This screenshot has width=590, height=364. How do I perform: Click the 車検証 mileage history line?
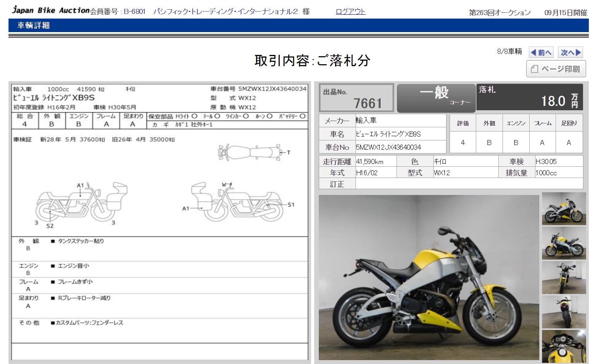pos(94,139)
